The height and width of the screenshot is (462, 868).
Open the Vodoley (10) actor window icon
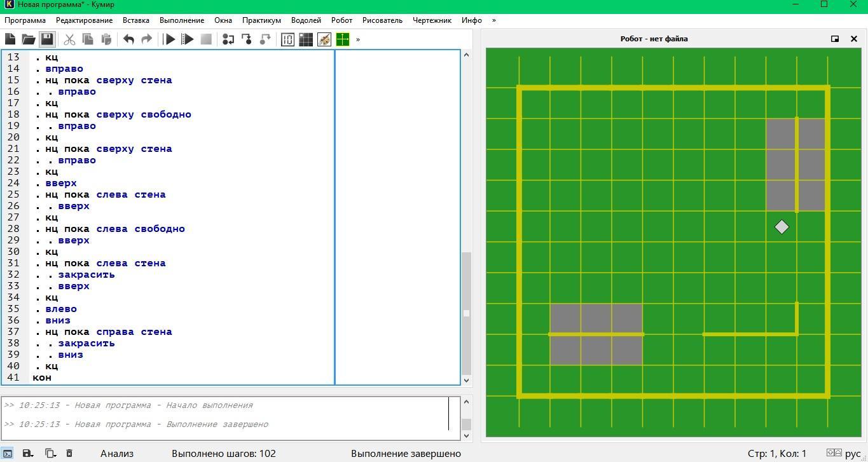[287, 39]
